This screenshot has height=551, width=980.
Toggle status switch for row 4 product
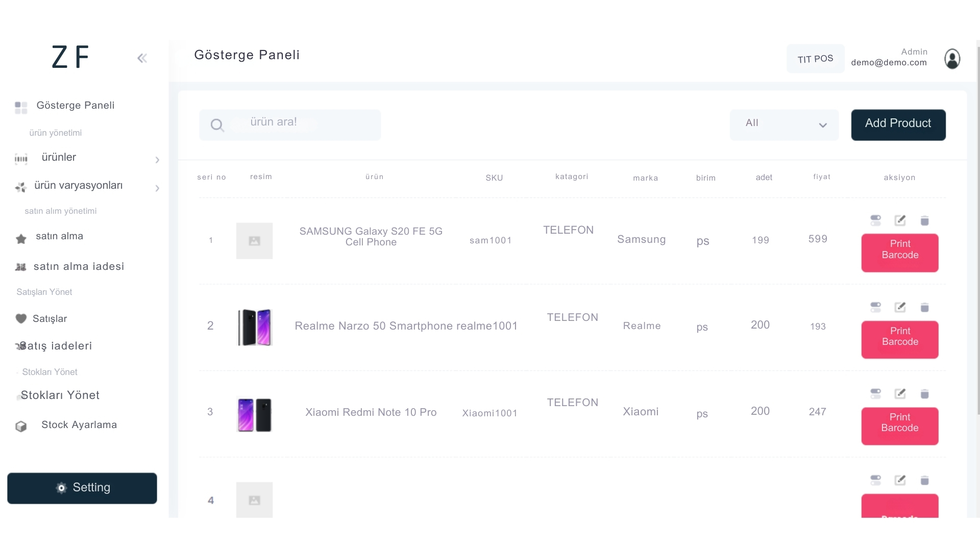point(875,480)
